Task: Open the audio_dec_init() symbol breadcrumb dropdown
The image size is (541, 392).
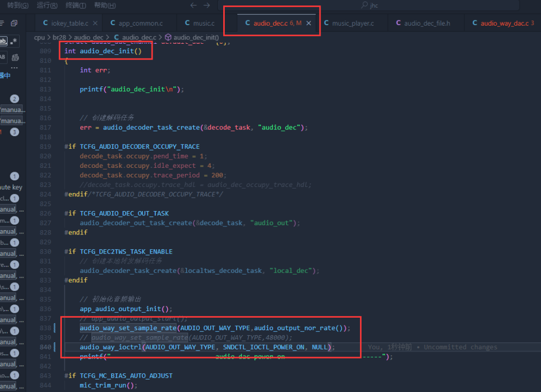Action: point(196,37)
